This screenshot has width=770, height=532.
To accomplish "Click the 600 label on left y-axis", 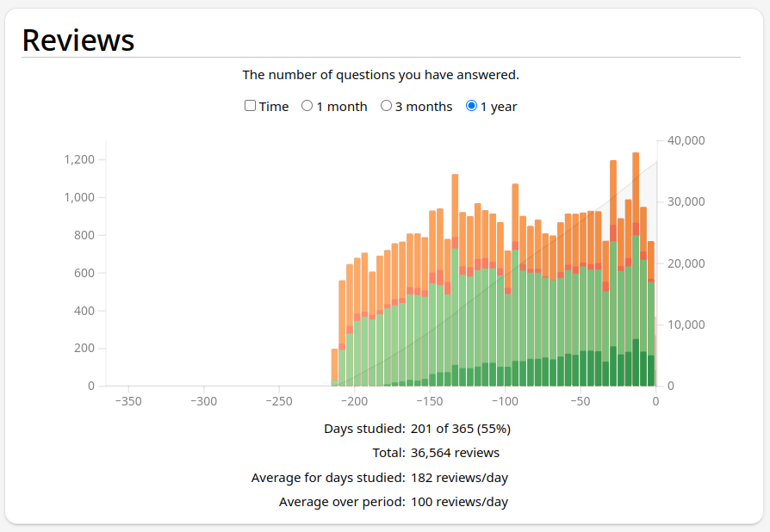I will pos(84,273).
